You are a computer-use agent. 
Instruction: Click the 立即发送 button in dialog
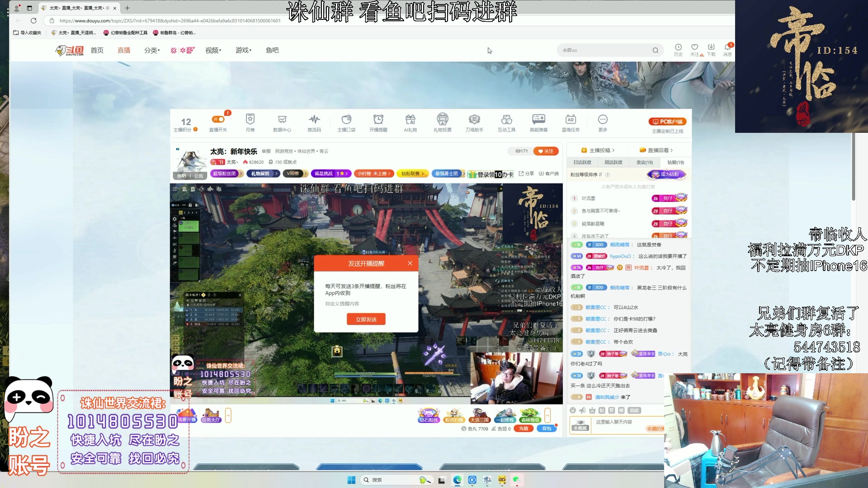[x=366, y=319]
